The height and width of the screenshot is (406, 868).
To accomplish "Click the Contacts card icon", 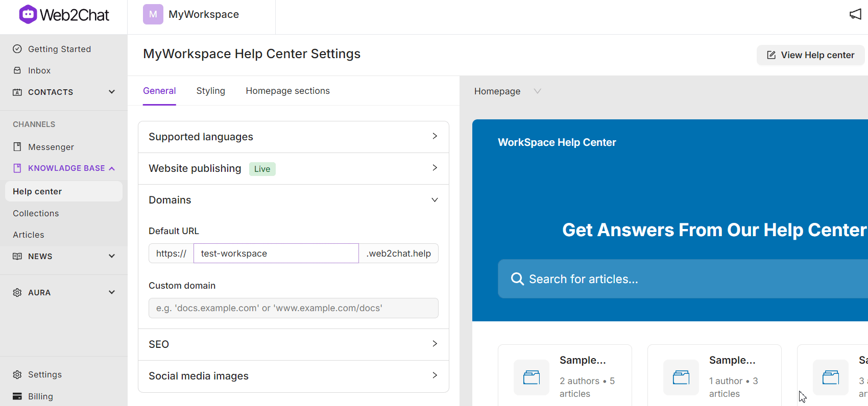I will (17, 92).
